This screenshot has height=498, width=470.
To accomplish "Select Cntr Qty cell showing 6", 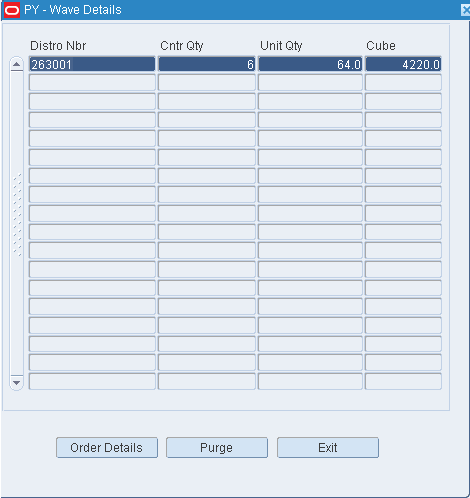I will click(207, 64).
